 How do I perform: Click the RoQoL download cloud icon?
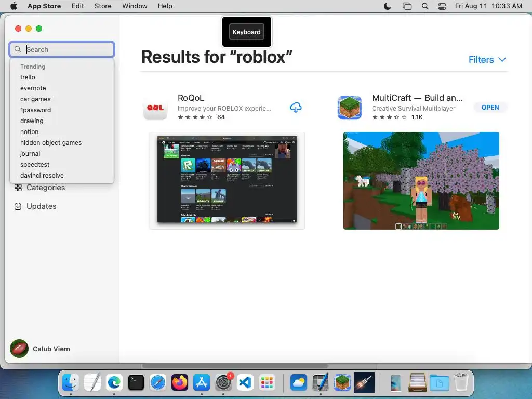[x=296, y=107]
